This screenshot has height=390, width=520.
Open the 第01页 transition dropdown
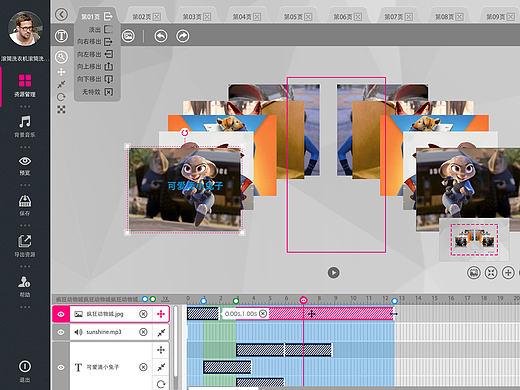(x=97, y=16)
